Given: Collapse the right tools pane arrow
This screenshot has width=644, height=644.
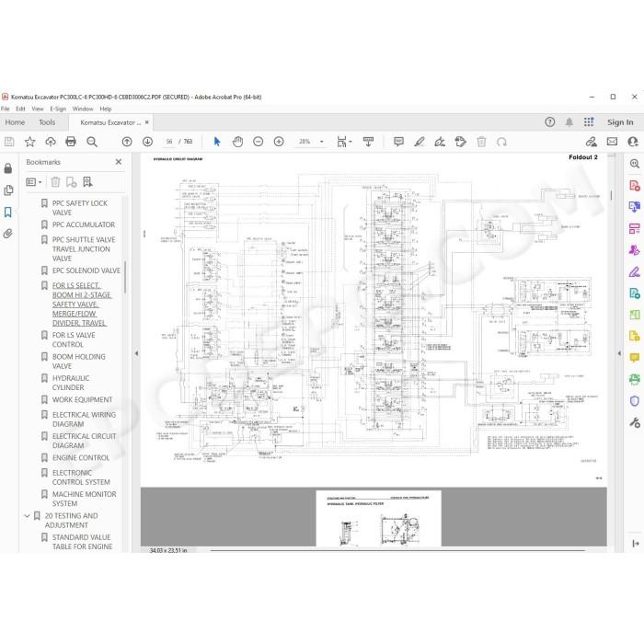Looking at the screenshot, I should pos(619,353).
